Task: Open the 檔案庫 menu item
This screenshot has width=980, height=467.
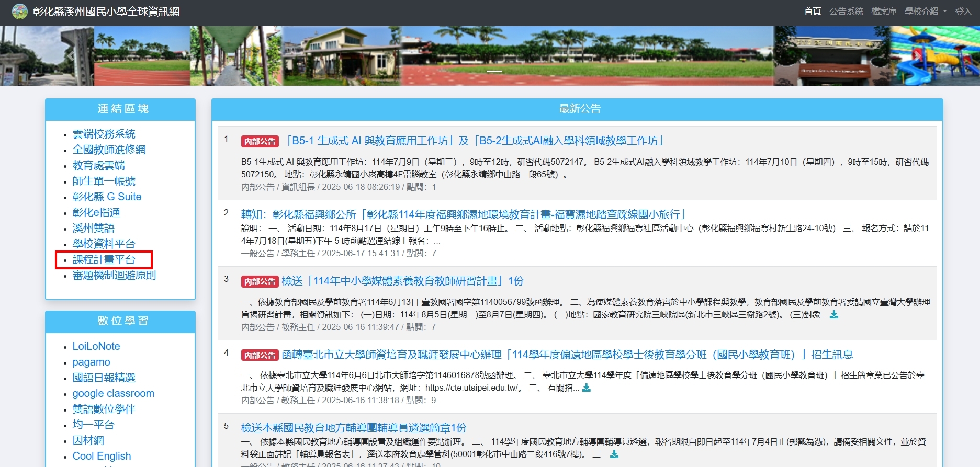Action: (x=883, y=11)
